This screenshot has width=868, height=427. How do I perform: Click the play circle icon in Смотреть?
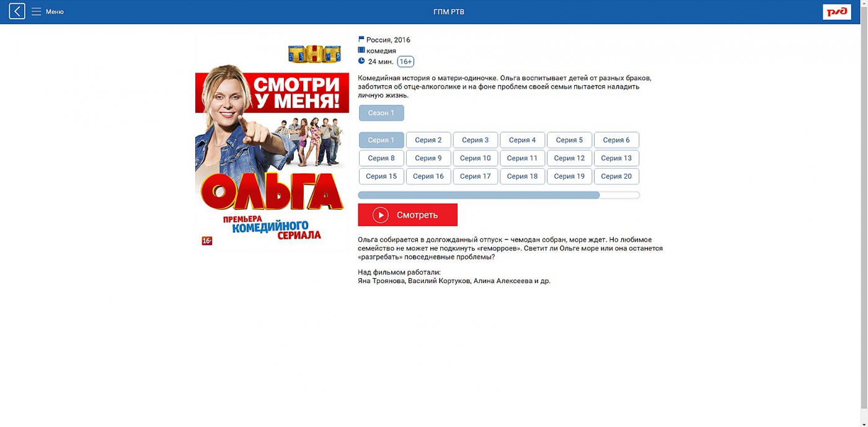pyautogui.click(x=381, y=215)
